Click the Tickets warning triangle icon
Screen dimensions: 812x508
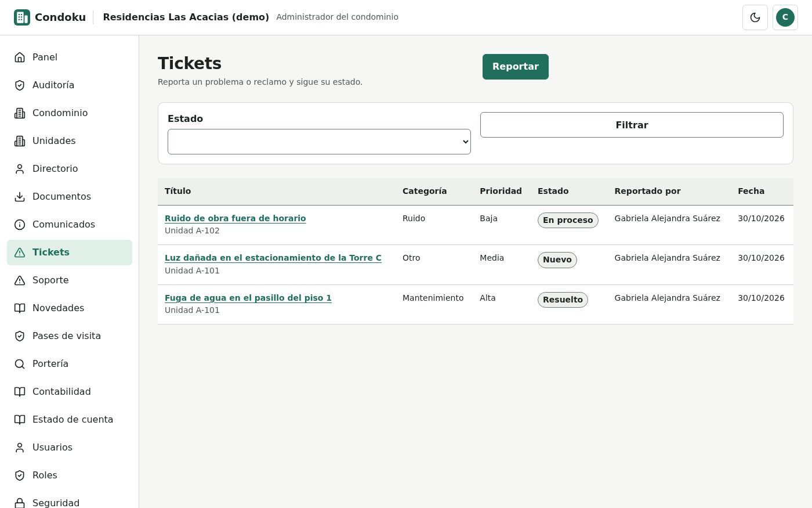(20, 253)
